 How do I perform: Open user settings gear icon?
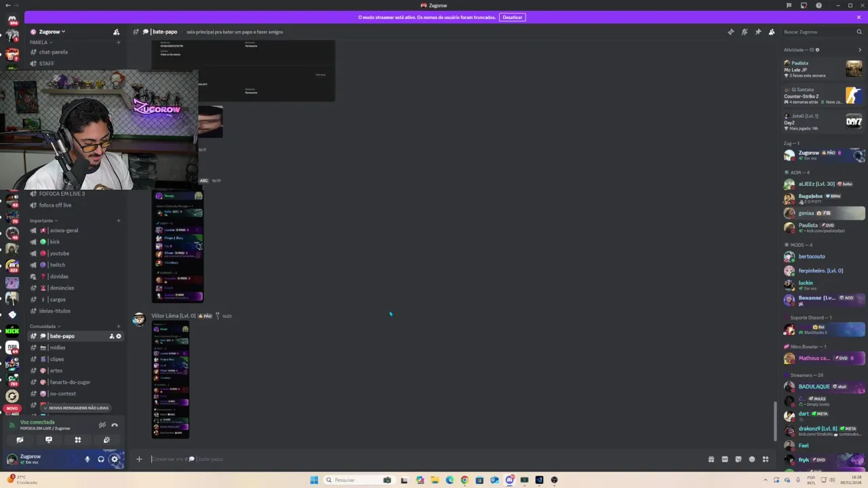(114, 460)
